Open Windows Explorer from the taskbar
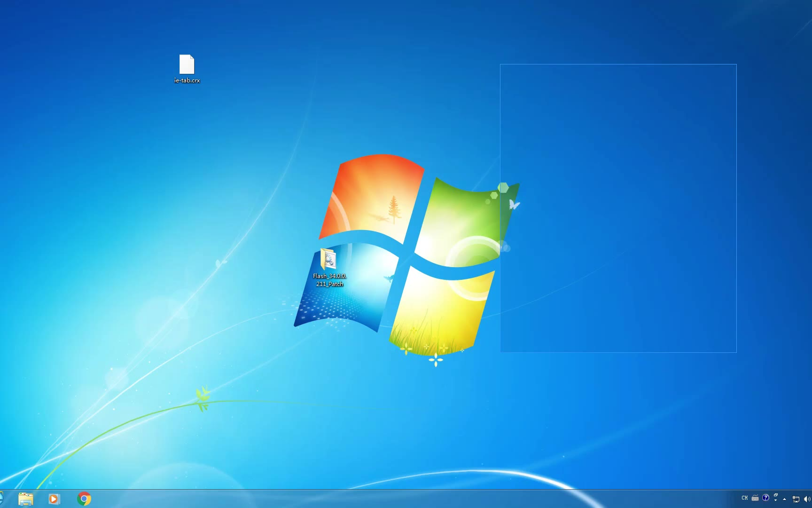This screenshot has height=508, width=812. click(x=25, y=499)
